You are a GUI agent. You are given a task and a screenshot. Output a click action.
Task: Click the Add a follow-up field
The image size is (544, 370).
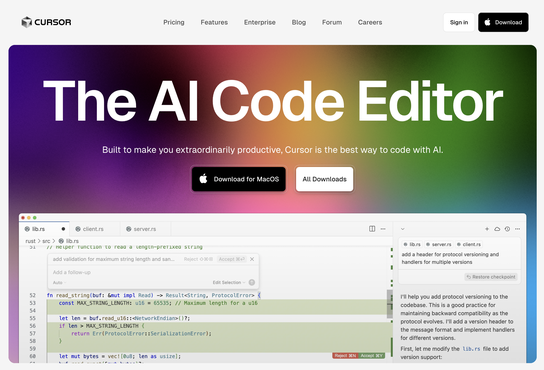(153, 272)
